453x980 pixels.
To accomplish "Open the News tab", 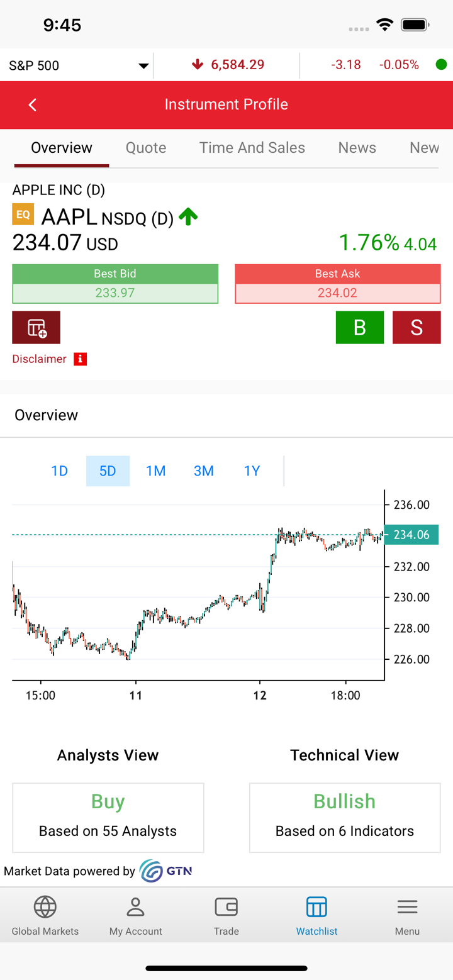I will pyautogui.click(x=357, y=148).
